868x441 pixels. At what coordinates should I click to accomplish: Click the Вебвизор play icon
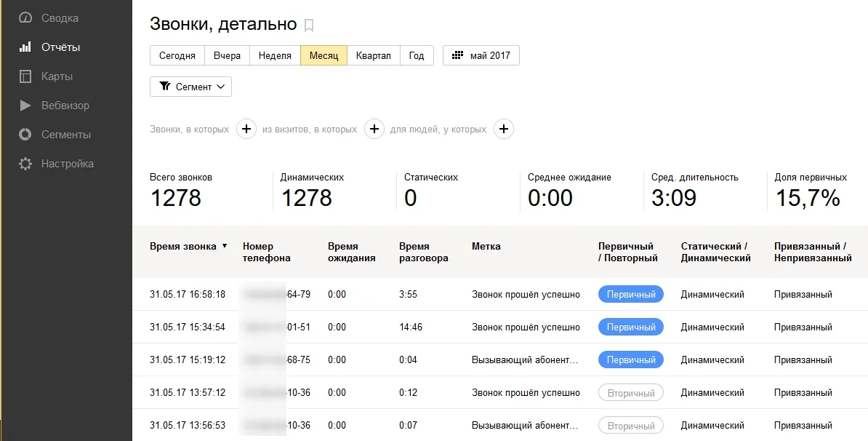click(x=25, y=106)
